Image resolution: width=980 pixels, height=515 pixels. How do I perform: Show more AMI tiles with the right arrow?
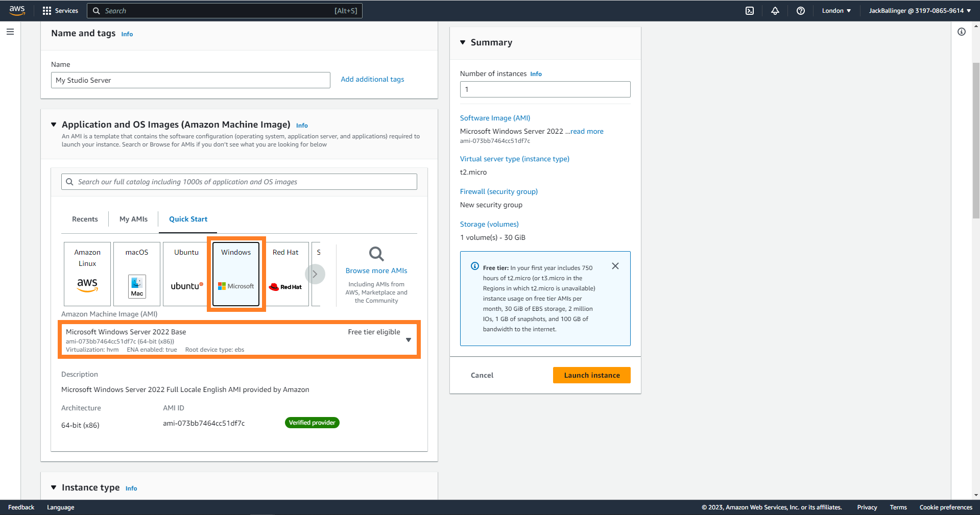[315, 274]
